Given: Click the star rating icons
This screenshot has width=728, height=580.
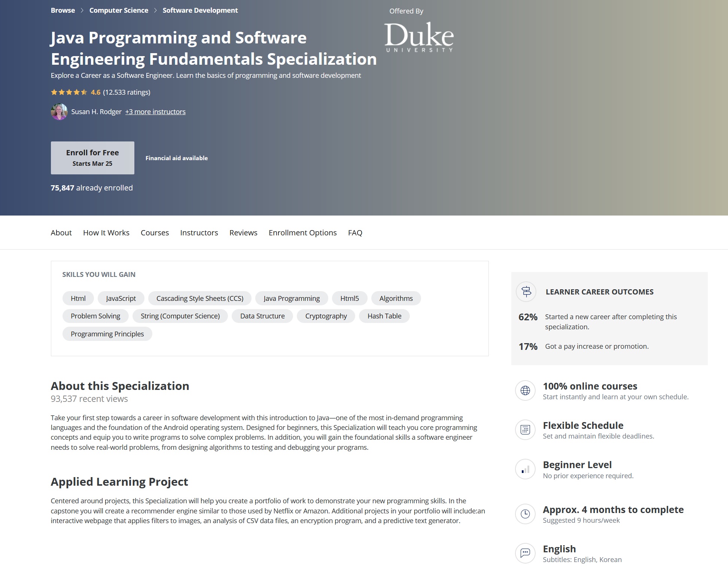Looking at the screenshot, I should 69,92.
